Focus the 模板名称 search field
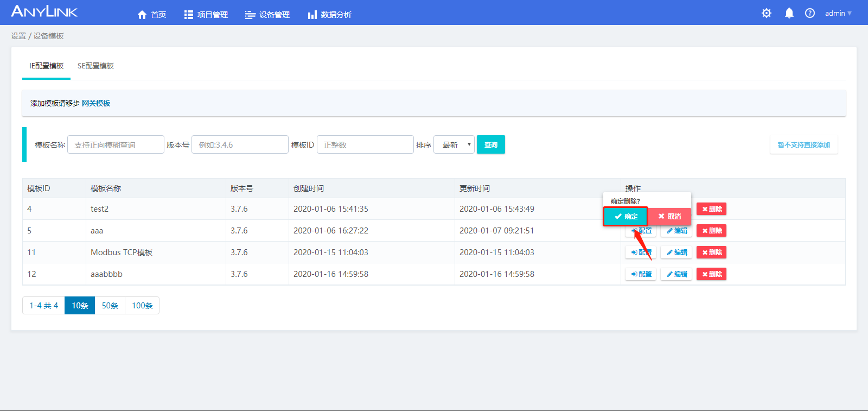868x411 pixels. tap(116, 144)
